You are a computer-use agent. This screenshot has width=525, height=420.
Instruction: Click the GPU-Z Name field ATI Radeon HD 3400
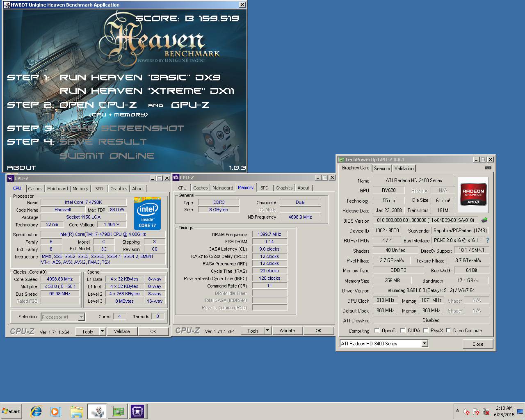pyautogui.click(x=413, y=180)
